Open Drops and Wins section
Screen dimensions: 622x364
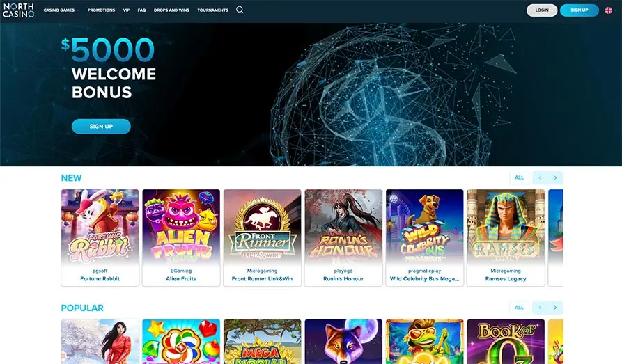click(x=171, y=10)
